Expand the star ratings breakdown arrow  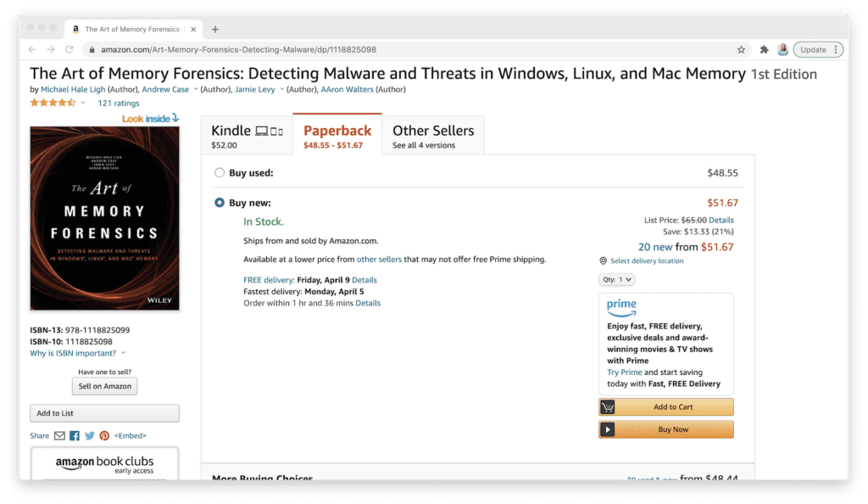83,103
